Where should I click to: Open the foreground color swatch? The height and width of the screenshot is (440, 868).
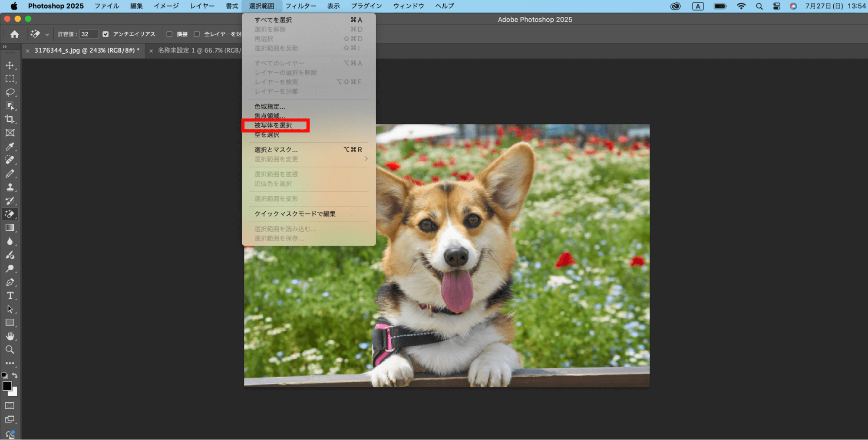(7, 386)
